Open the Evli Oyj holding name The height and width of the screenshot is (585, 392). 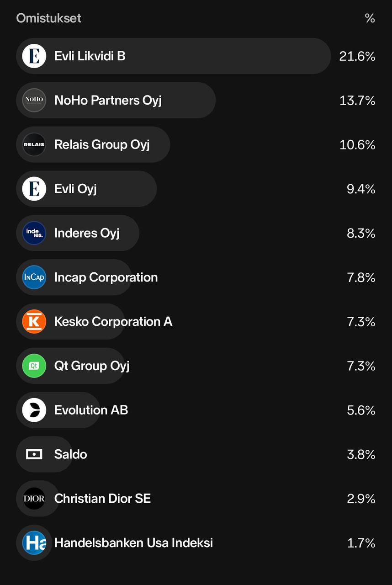pyautogui.click(x=75, y=189)
